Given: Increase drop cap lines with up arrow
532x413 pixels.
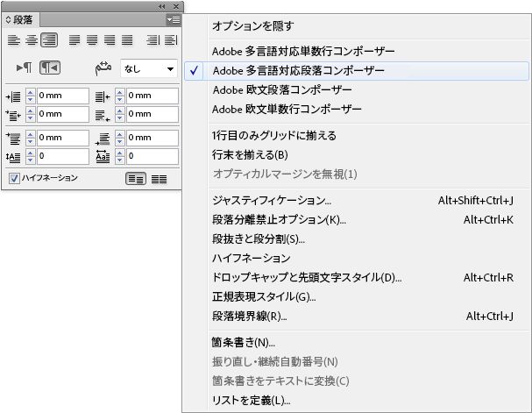Looking at the screenshot, I should click(31, 153).
